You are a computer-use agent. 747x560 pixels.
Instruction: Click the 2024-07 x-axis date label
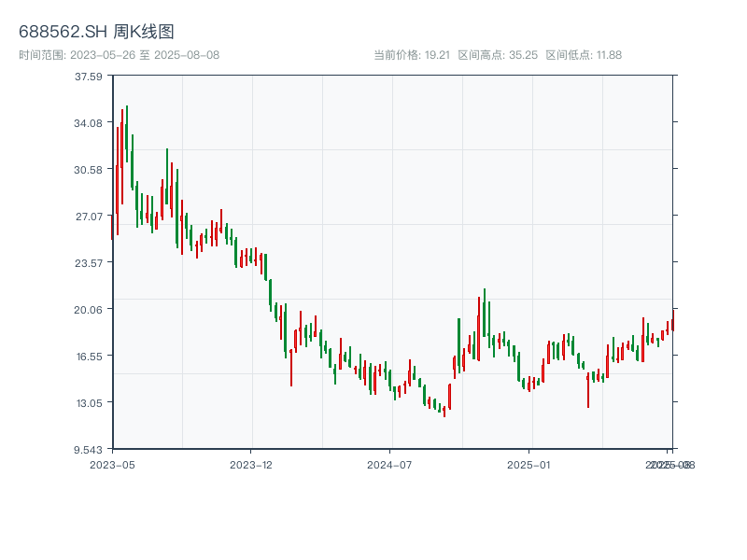390,464
